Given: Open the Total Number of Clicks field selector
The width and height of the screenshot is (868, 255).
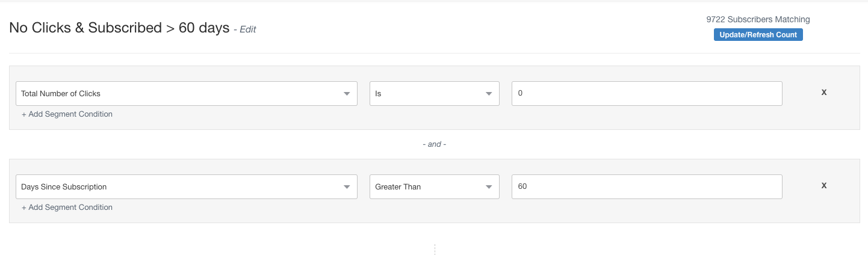Looking at the screenshot, I should [181, 94].
